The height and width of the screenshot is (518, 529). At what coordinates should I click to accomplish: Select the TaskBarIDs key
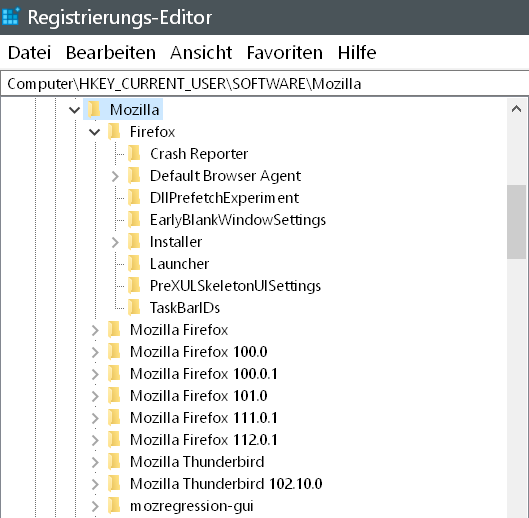(x=185, y=308)
